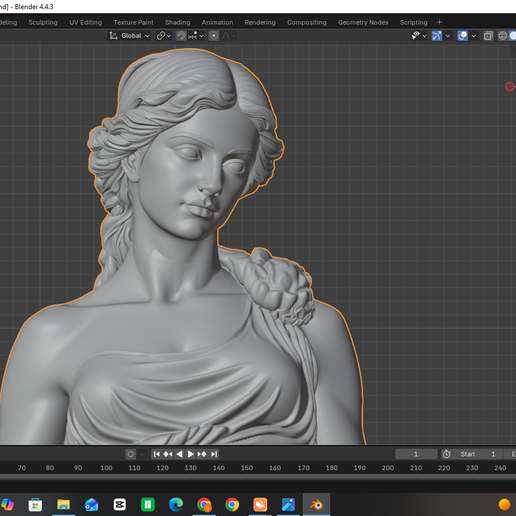Switch to the Shading workspace
The height and width of the screenshot is (516, 516).
[177, 22]
